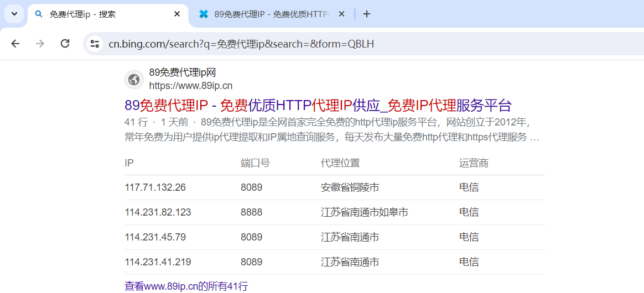Open 查看www.89ip.cn的所有41行 link
The height and width of the screenshot is (293, 644).
tap(186, 286)
